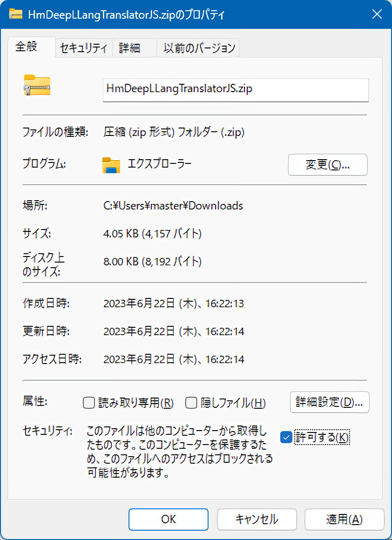392x540 pixels.
Task: Toggle the 読み取り専用 checkbox
Action: (88, 403)
